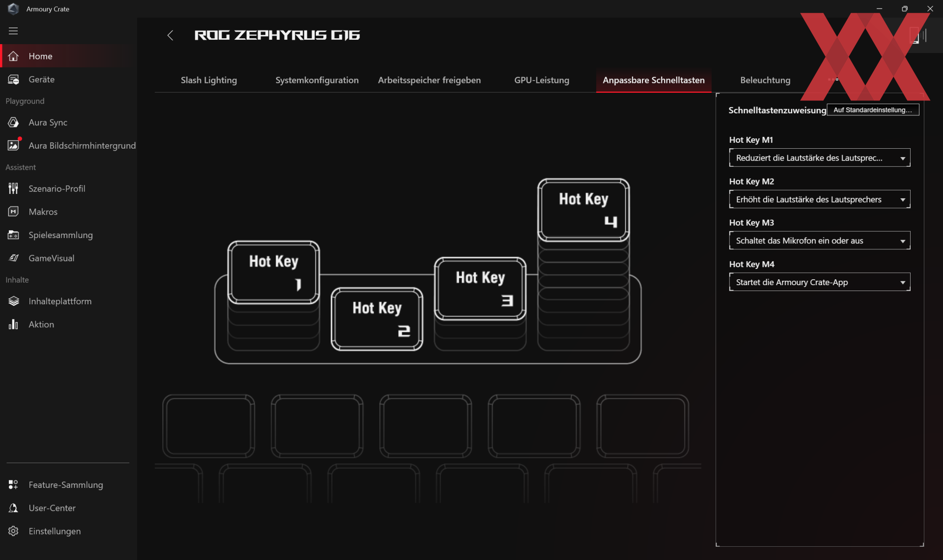Expand the Hot Key M1 dropdown
The width and height of the screenshot is (943, 560).
click(x=819, y=158)
